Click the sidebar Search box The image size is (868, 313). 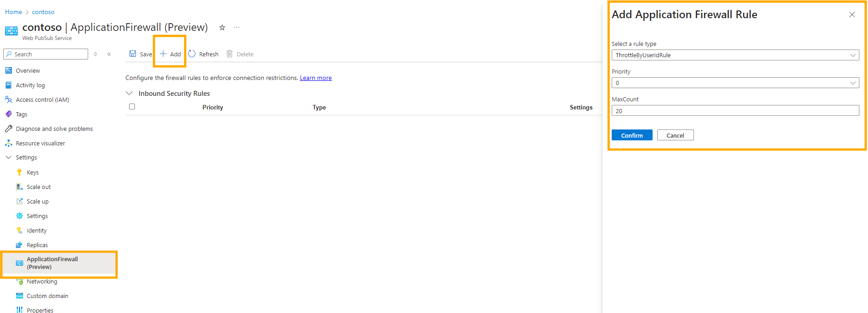click(x=45, y=54)
